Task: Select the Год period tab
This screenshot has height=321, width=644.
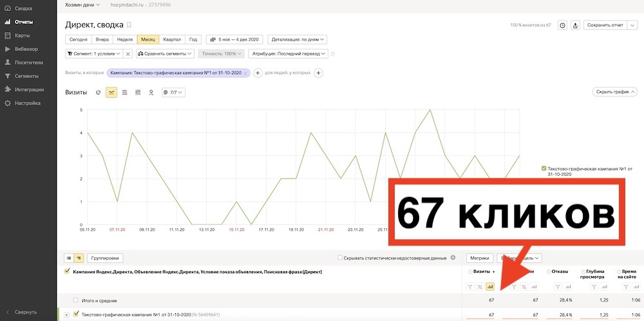Action: coord(193,40)
